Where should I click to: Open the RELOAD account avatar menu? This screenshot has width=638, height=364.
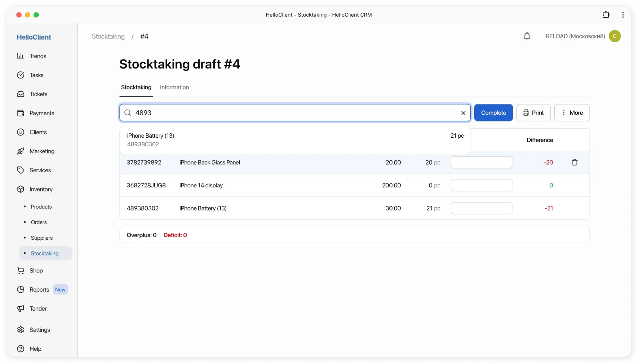(x=615, y=36)
